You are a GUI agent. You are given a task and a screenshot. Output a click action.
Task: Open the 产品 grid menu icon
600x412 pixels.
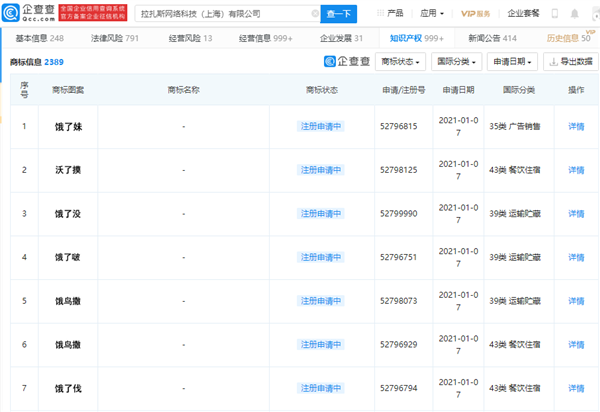(x=380, y=13)
